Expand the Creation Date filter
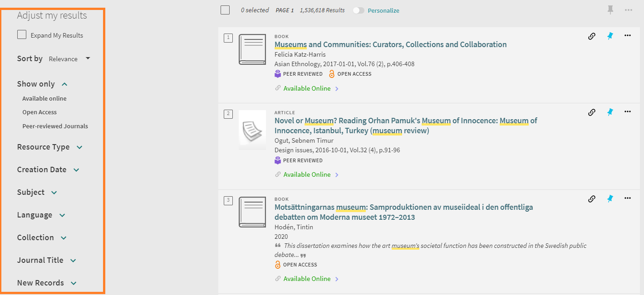Viewport: 644px width, 295px height. click(48, 169)
